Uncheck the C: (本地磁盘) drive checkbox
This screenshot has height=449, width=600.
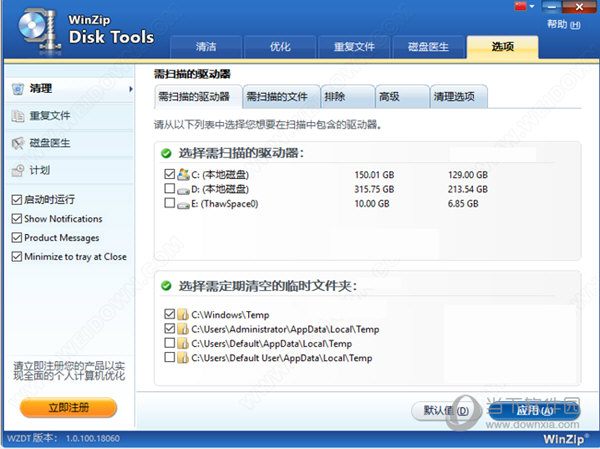[x=170, y=174]
